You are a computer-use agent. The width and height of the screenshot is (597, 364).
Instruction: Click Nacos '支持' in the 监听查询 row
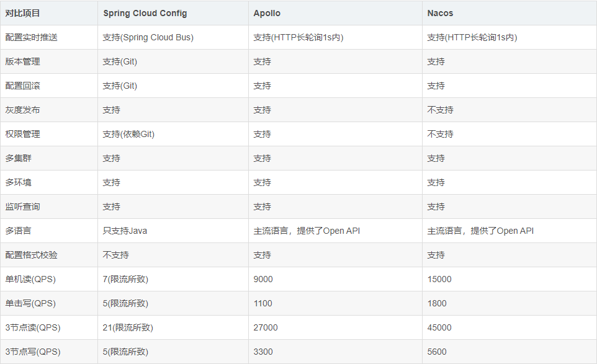[436, 206]
